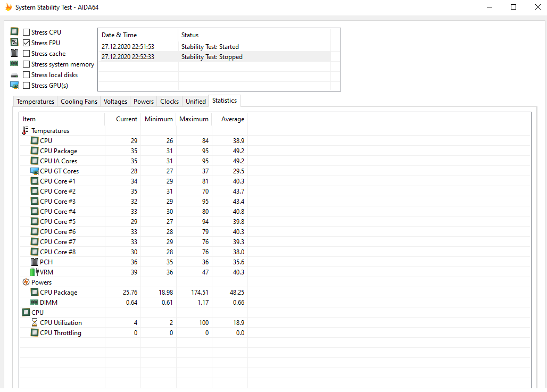Click the chip icon of CPU Core #2 row
Viewport: 547px width, 392px height.
[35, 191]
